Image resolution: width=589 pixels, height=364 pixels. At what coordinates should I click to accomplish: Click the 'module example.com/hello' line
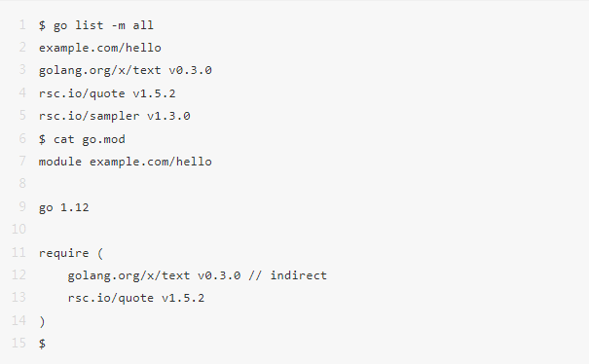point(125,162)
